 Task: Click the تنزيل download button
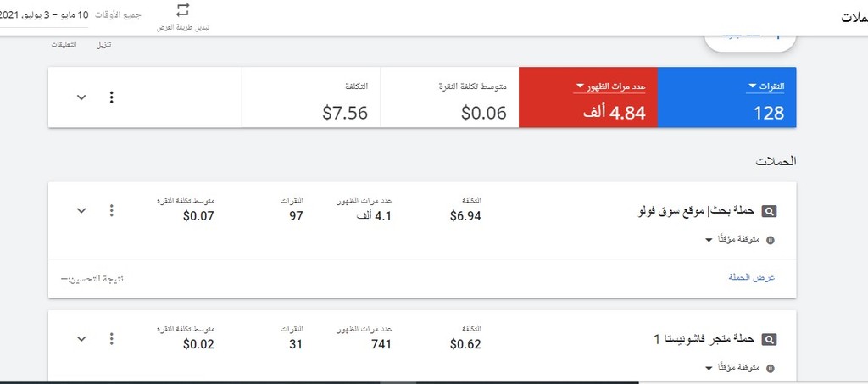point(104,45)
